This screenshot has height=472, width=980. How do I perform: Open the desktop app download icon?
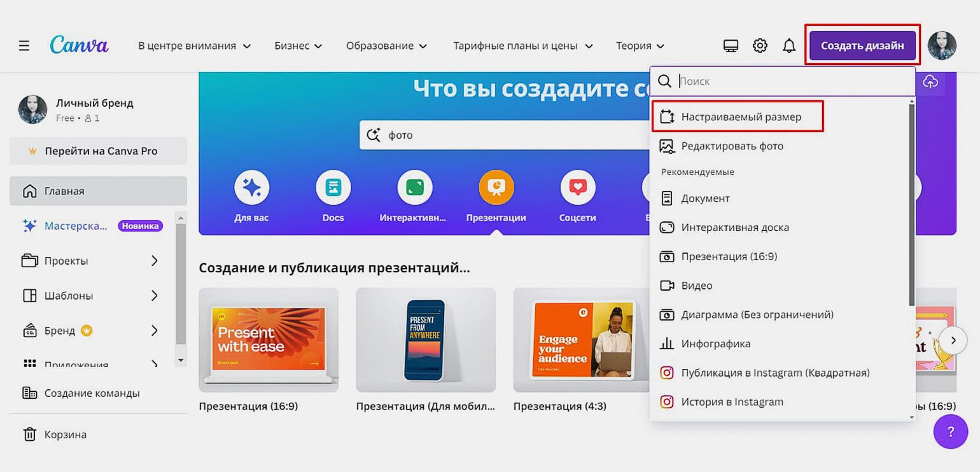(731, 46)
